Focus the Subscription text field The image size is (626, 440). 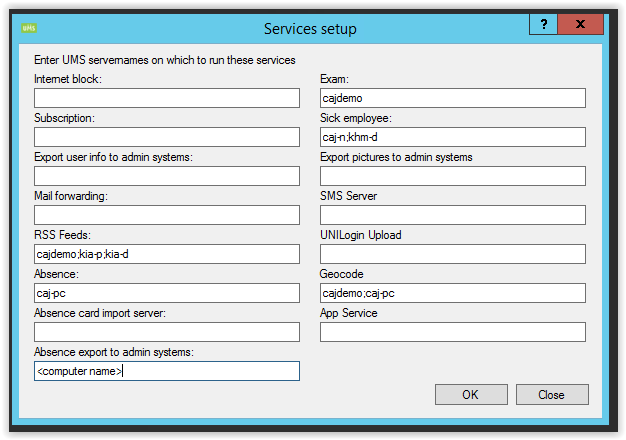click(x=167, y=137)
